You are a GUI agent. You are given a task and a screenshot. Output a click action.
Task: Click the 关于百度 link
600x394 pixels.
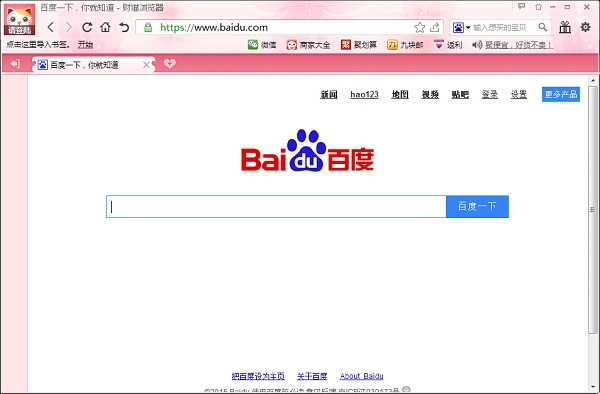coord(312,376)
